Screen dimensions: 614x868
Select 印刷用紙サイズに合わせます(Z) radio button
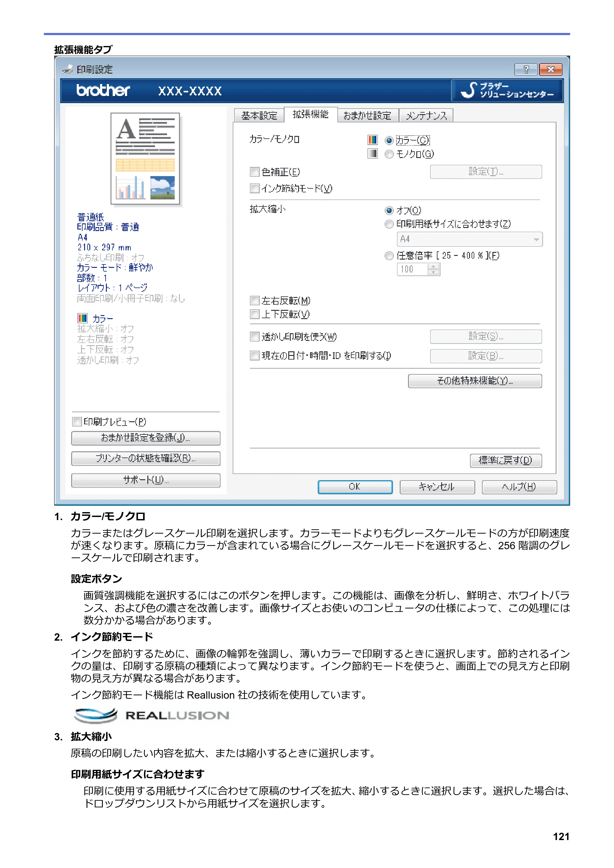pos(389,224)
